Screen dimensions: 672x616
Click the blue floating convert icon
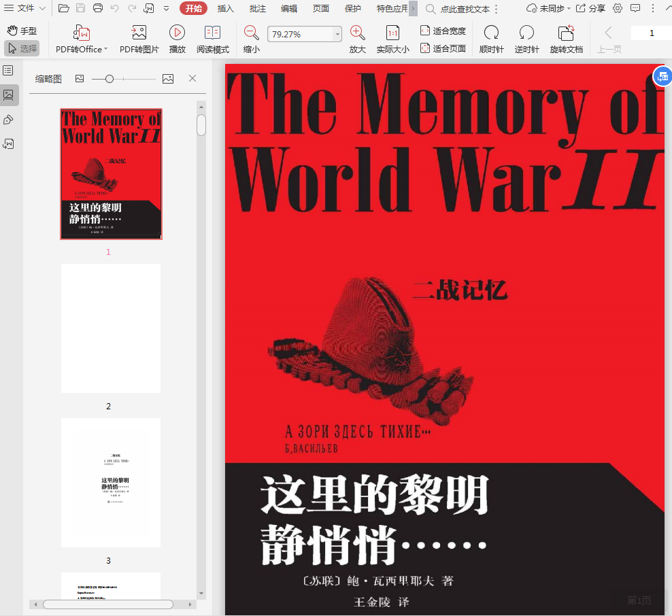pos(662,77)
